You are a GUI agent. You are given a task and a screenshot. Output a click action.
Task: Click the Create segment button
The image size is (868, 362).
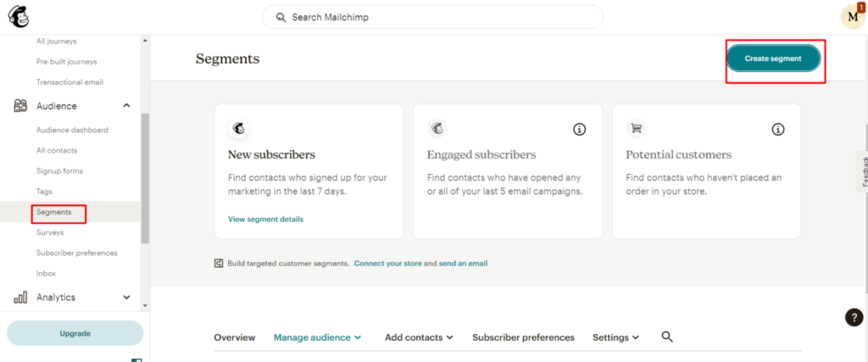773,58
